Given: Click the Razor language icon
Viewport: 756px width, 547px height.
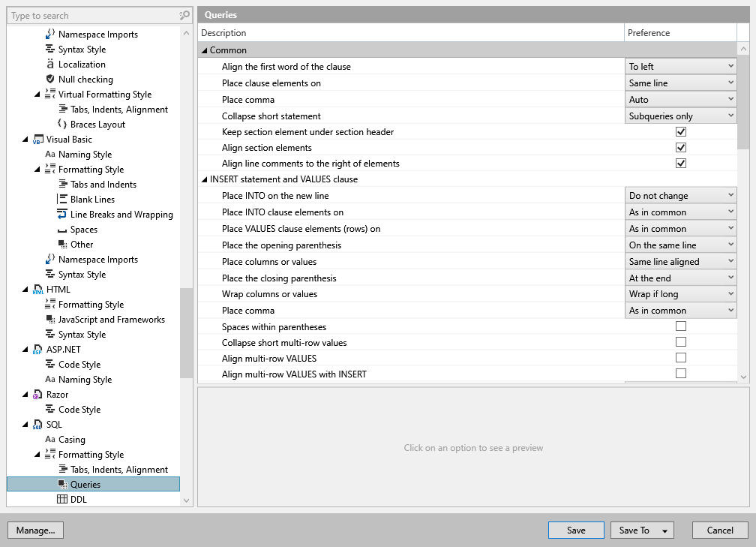Looking at the screenshot, I should pos(37,395).
